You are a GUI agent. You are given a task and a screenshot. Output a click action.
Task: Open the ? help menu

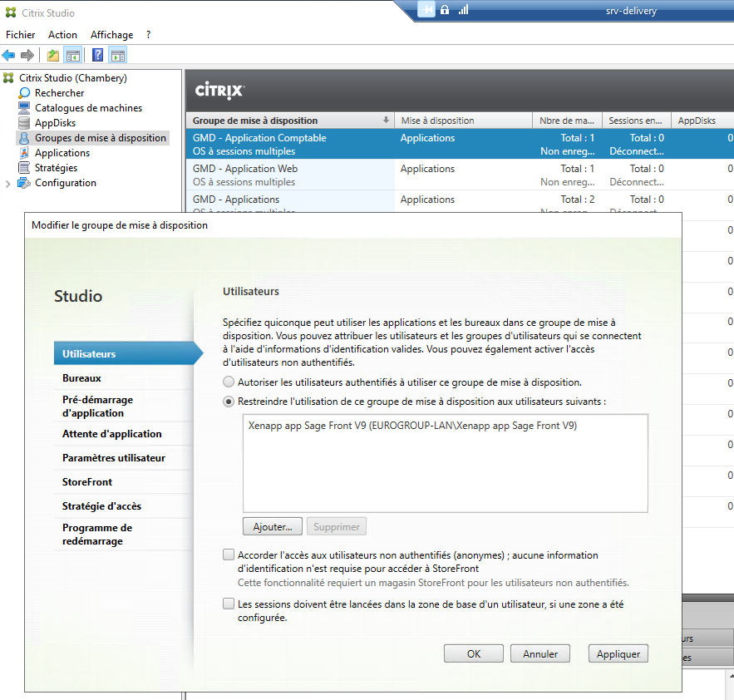pyautogui.click(x=149, y=35)
